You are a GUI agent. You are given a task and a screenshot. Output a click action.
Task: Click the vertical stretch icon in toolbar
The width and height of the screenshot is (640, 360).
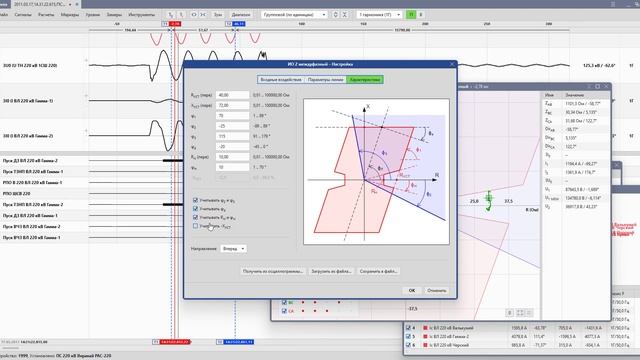tap(336, 15)
